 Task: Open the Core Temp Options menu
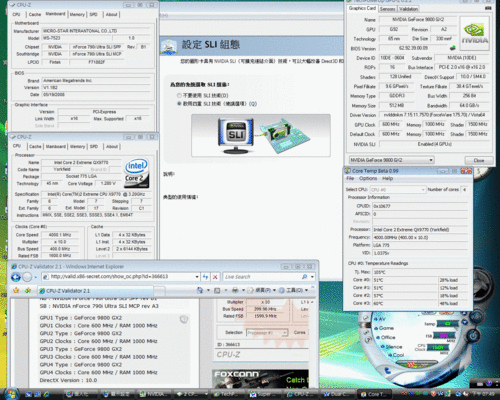(x=368, y=178)
